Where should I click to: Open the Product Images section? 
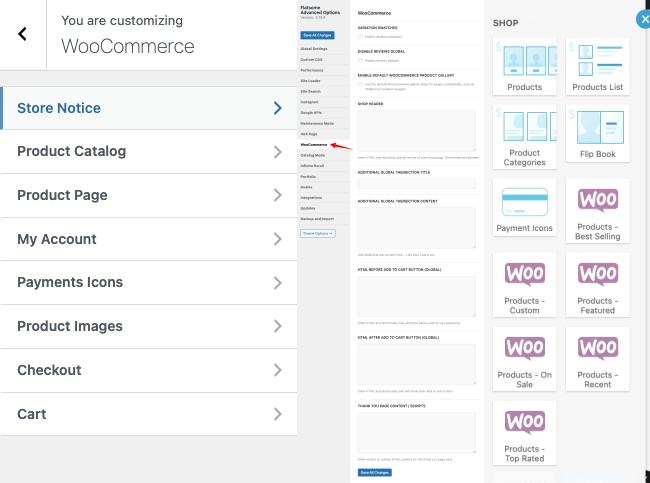click(148, 326)
